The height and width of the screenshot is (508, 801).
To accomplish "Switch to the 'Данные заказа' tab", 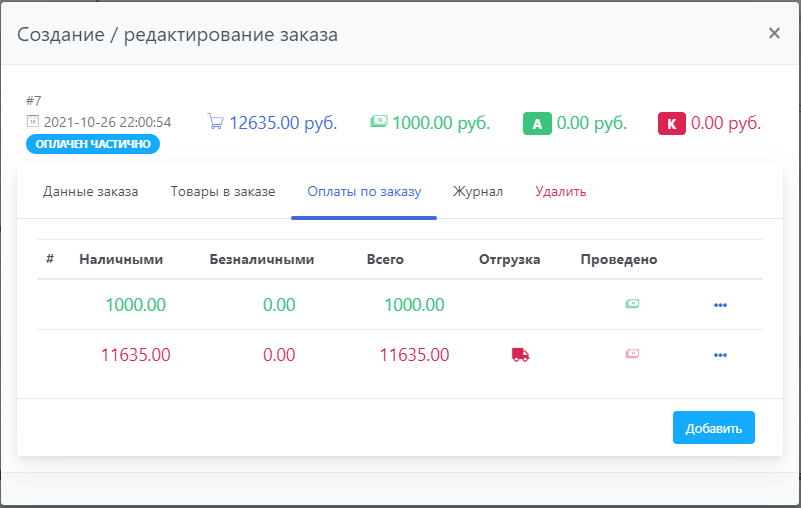I will (90, 191).
